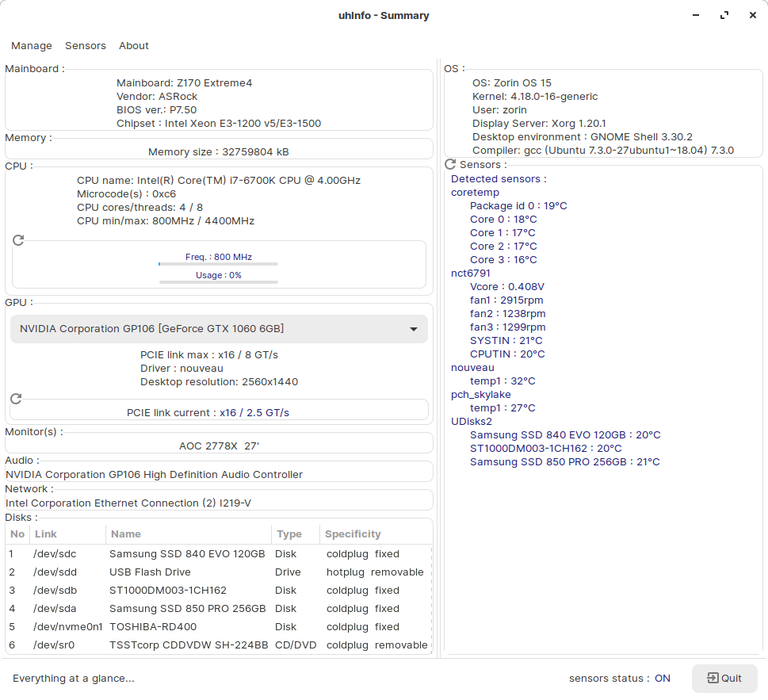The width and height of the screenshot is (768, 700).
Task: Sort disks by the Specificity column header
Action: 376,534
